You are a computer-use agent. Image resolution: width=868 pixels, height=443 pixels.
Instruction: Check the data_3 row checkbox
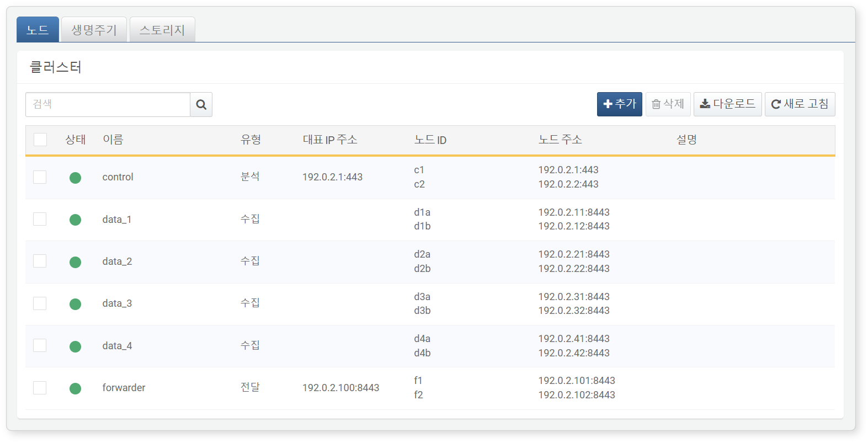[x=40, y=303]
